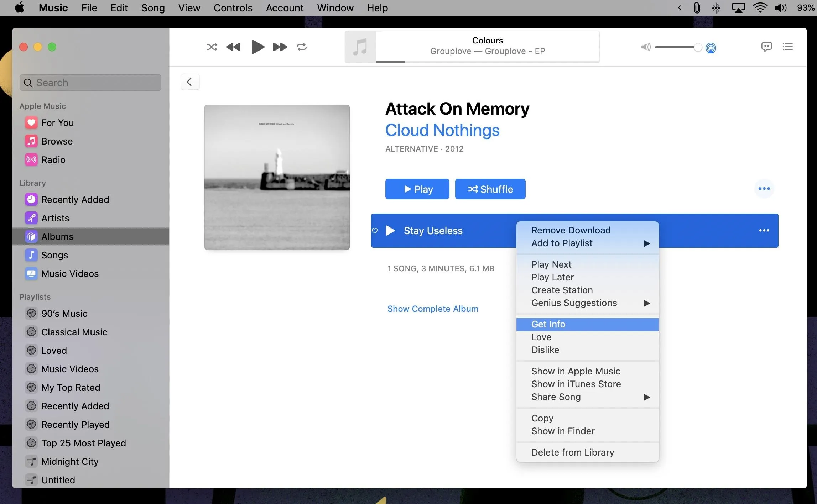
Task: Choose Show in Apple Music
Action: (x=588, y=371)
